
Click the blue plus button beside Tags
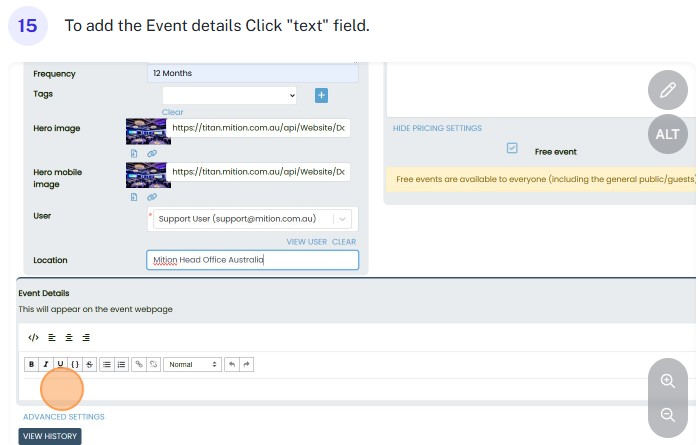coord(322,95)
